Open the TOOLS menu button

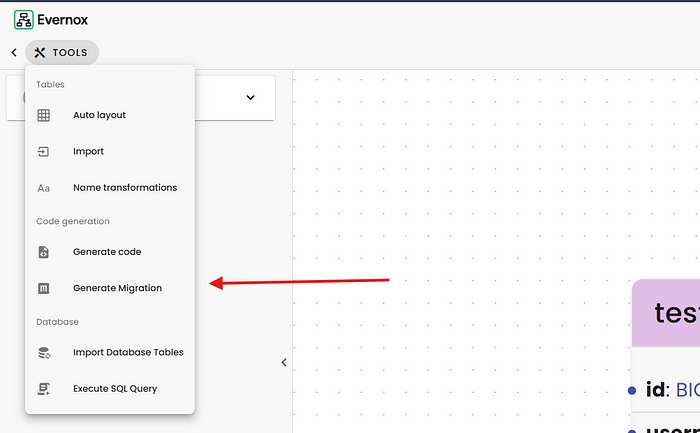point(62,53)
